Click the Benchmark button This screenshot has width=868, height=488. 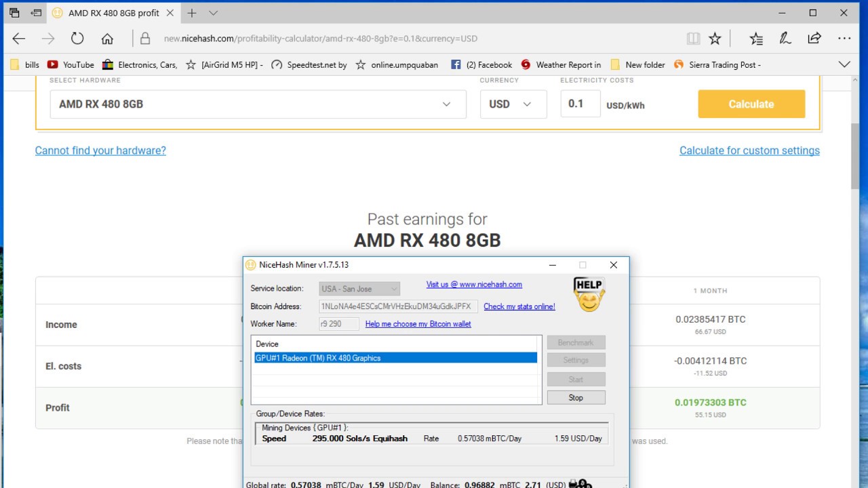[x=576, y=343]
